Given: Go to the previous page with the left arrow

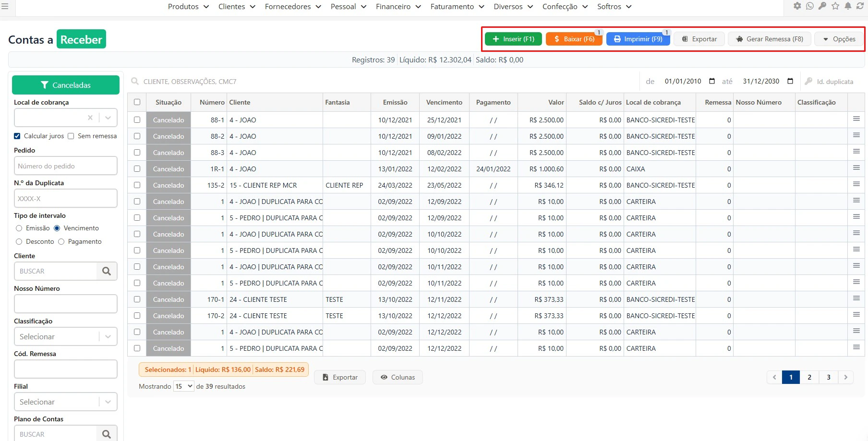Looking at the screenshot, I should click(x=774, y=377).
